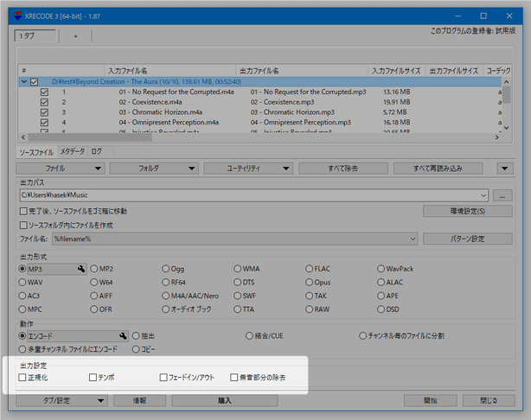531x420 pixels.
Task: Collapse the Beyond Creation album group
Action: point(23,81)
